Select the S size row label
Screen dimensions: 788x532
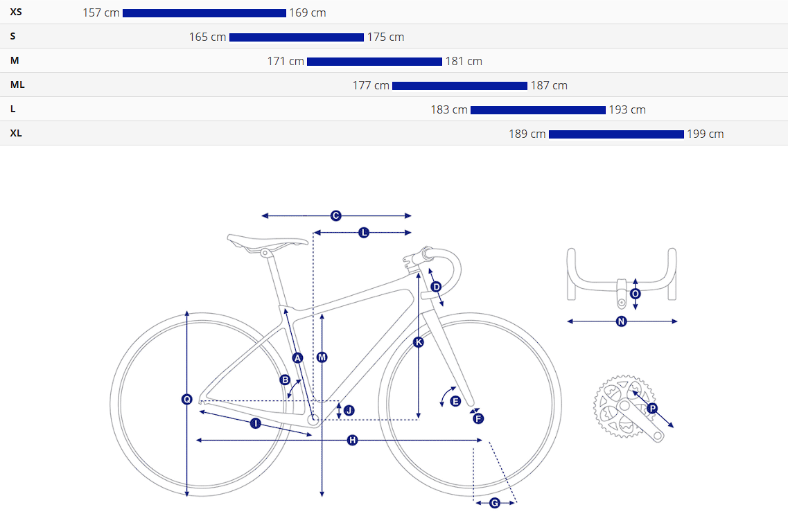13,36
